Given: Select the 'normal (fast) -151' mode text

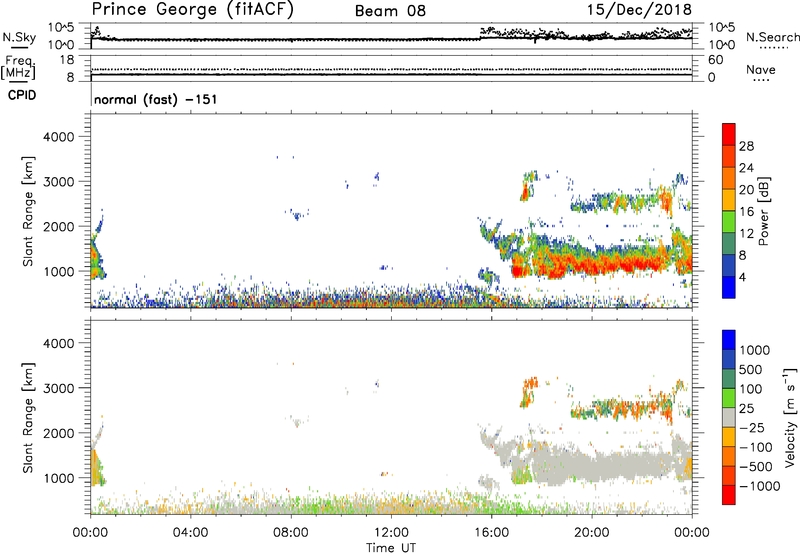Looking at the screenshot, I should [156, 99].
